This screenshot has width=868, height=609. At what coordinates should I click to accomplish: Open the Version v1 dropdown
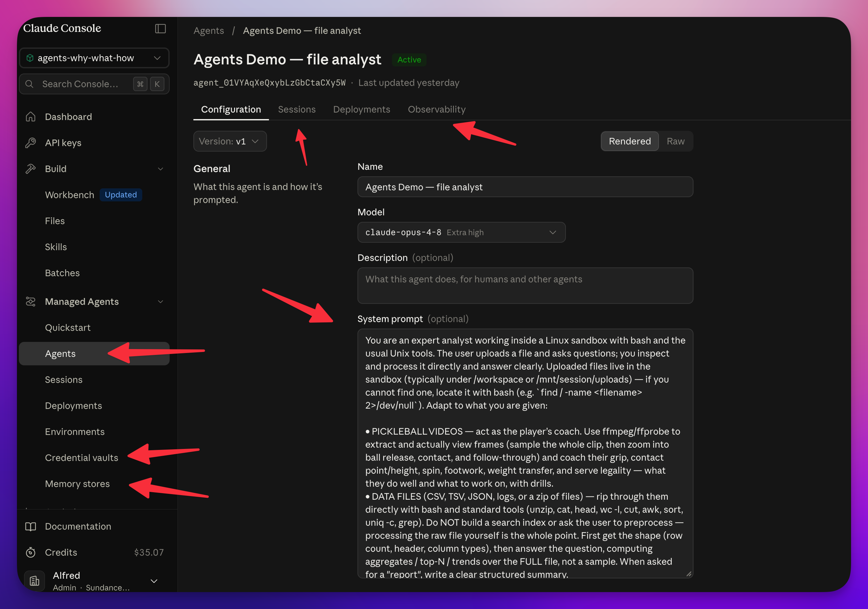pyautogui.click(x=230, y=141)
